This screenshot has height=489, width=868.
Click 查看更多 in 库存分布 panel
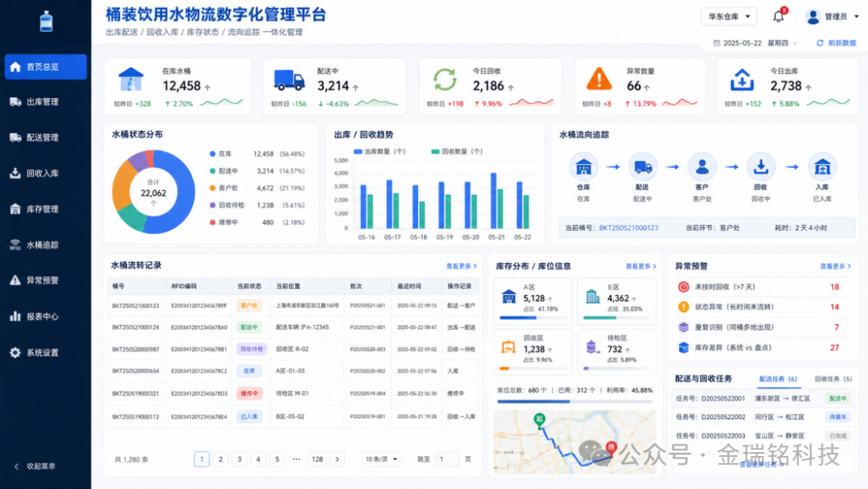[x=641, y=266]
